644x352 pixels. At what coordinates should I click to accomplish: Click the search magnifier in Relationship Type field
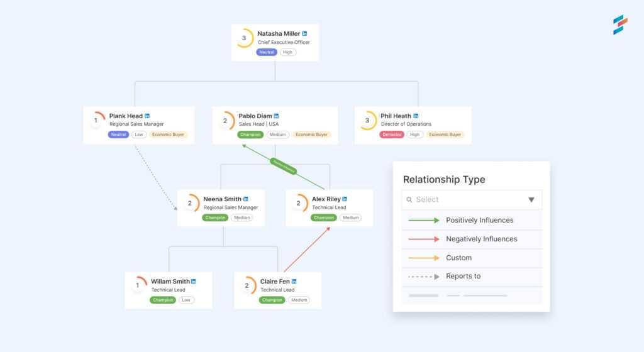click(x=409, y=200)
